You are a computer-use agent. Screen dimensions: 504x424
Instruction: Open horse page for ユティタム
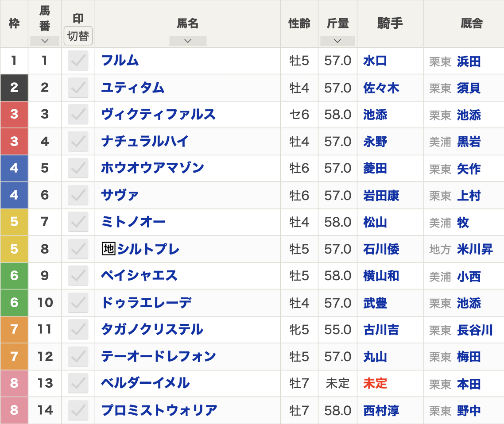133,88
